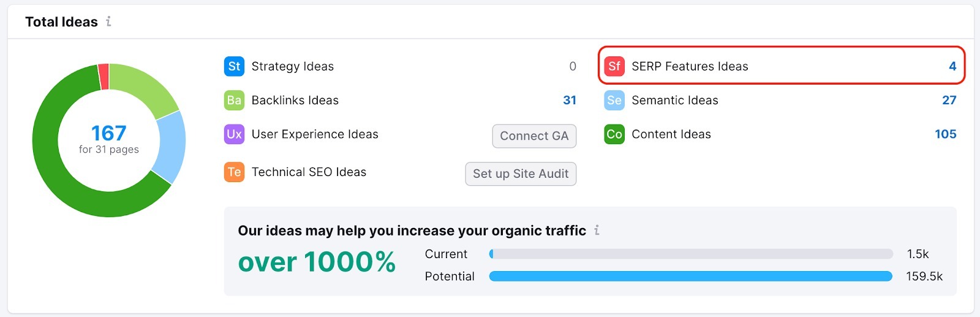Click the SERP Features 'Sf' icon

[x=614, y=66]
